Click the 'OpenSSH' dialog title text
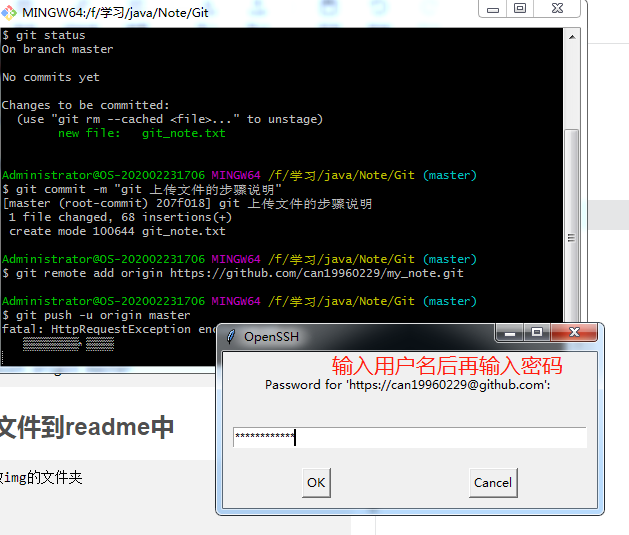 pyautogui.click(x=272, y=336)
